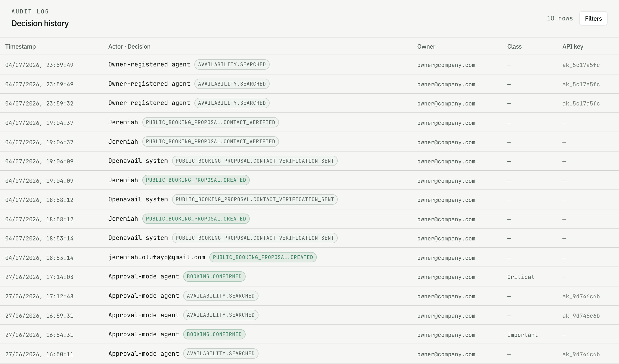This screenshot has width=619, height=364.
Task: Click ak_9d746c6b key in the 17:12:48 row
Action: click(581, 296)
